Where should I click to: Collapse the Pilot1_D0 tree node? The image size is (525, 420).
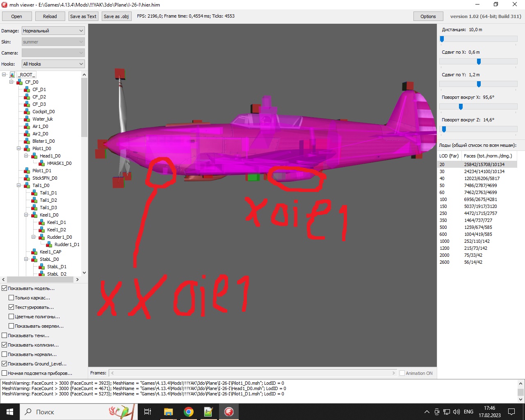click(x=19, y=148)
